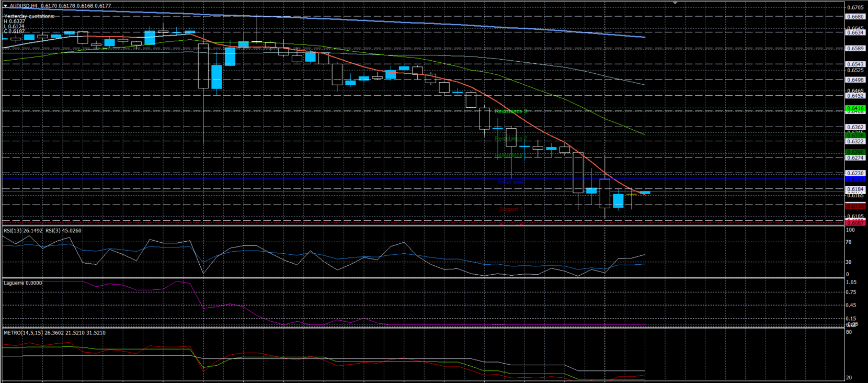Click the 0.6184 price scale label

(855, 189)
